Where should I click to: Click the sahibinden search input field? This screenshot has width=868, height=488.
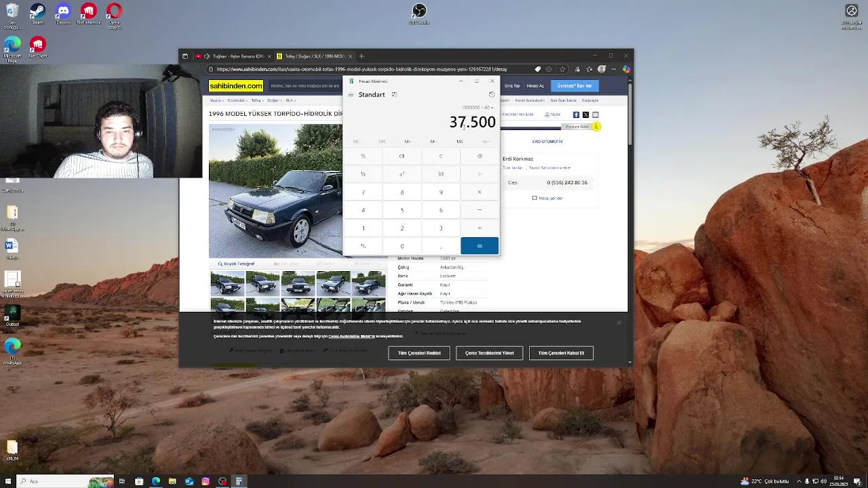point(305,86)
